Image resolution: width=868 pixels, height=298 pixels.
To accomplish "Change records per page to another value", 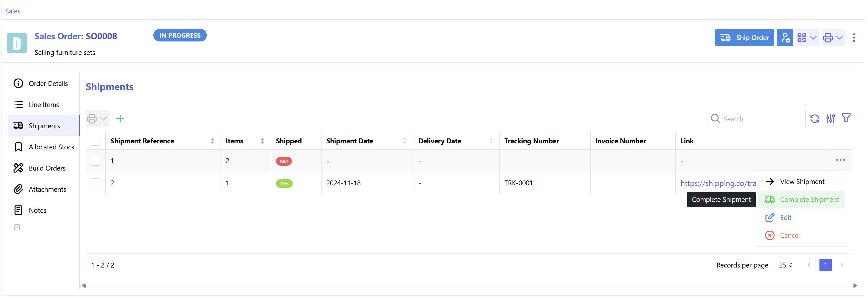I will coord(785,265).
